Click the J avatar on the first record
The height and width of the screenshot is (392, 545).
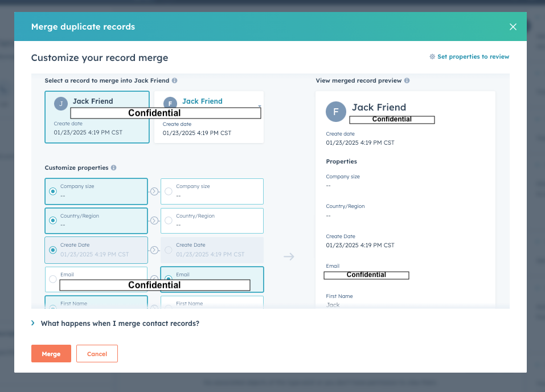click(x=61, y=104)
